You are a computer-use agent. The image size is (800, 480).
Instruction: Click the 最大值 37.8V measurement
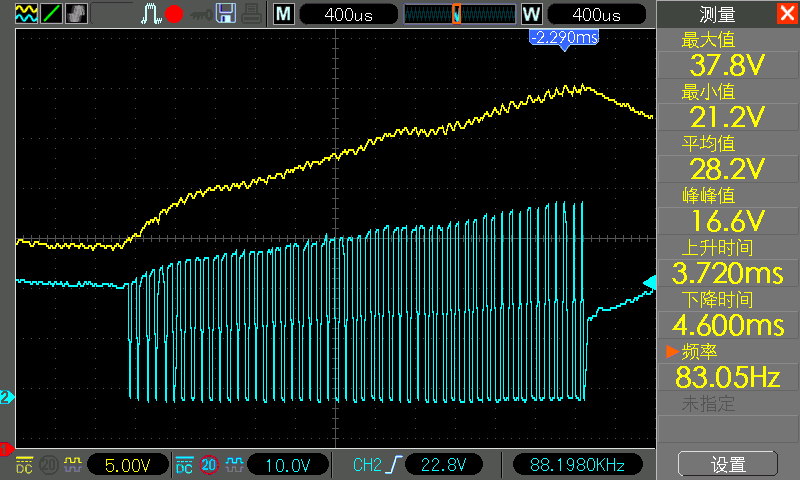tap(728, 54)
